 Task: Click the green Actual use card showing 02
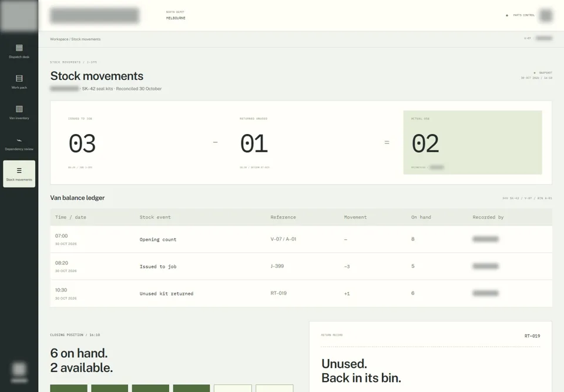(472, 143)
